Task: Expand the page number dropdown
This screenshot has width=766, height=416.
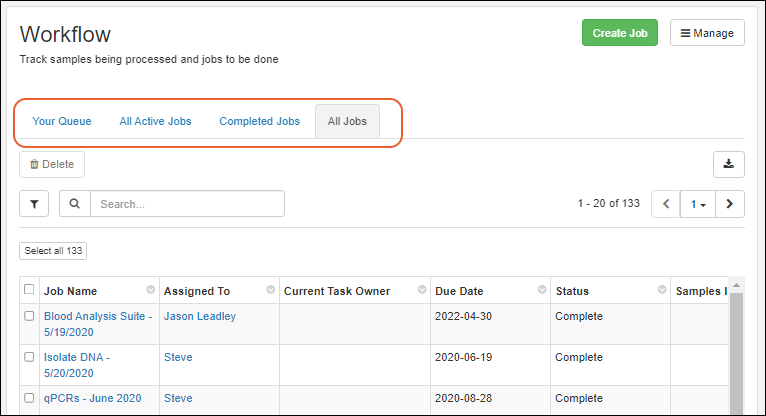Action: tap(697, 204)
